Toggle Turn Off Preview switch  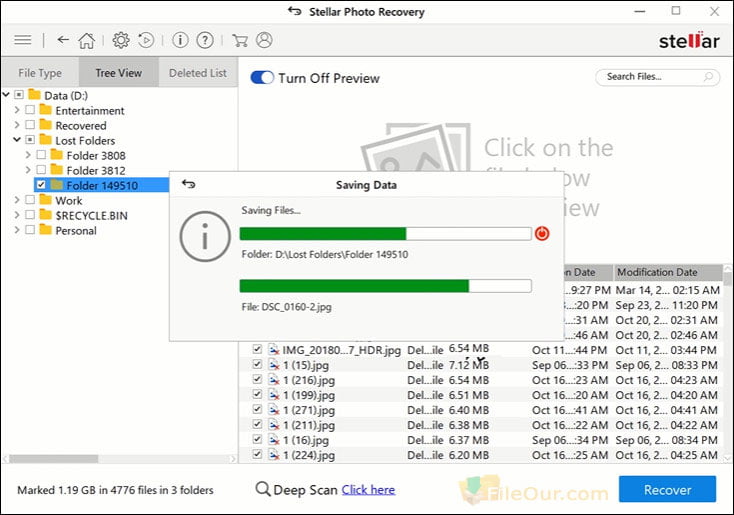(262, 78)
